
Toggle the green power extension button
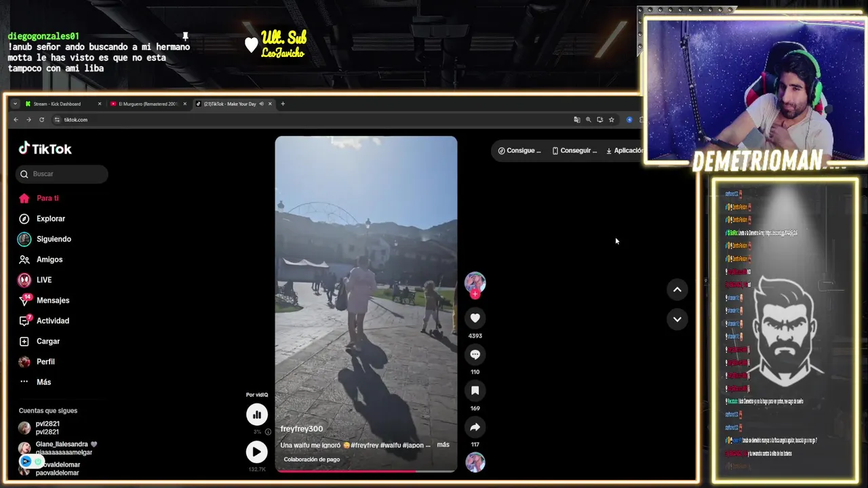pyautogui.click(x=39, y=462)
